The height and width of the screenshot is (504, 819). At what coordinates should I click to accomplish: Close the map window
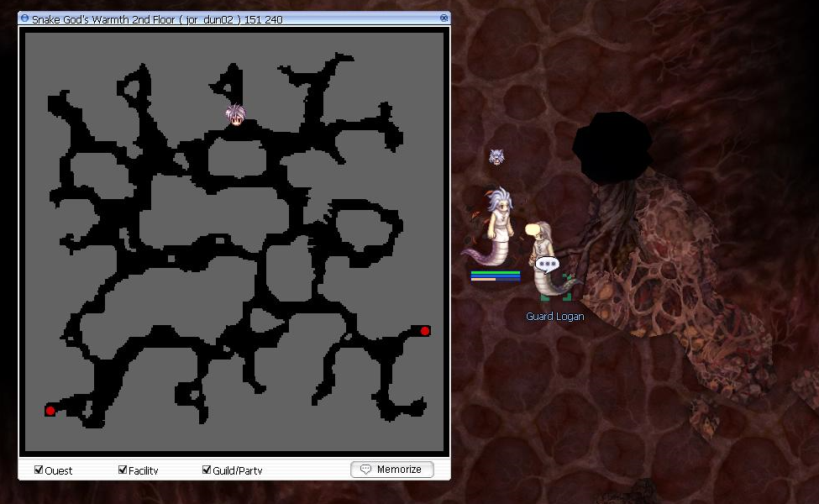click(444, 18)
